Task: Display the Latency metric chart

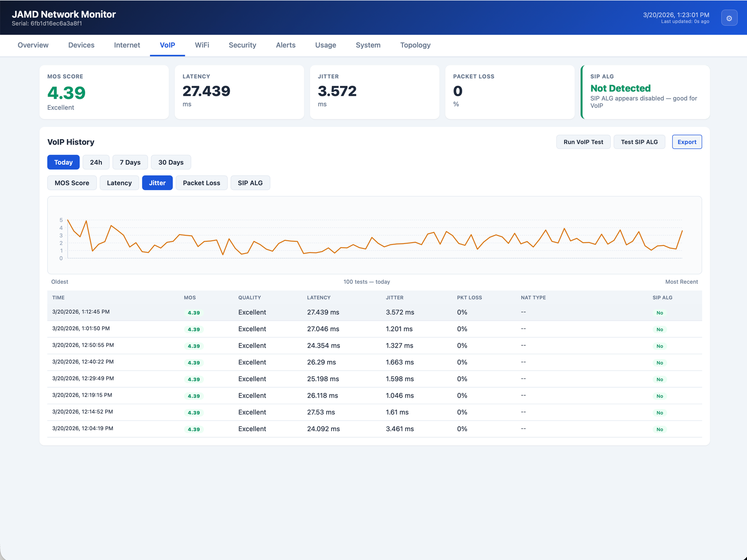Action: pyautogui.click(x=119, y=182)
